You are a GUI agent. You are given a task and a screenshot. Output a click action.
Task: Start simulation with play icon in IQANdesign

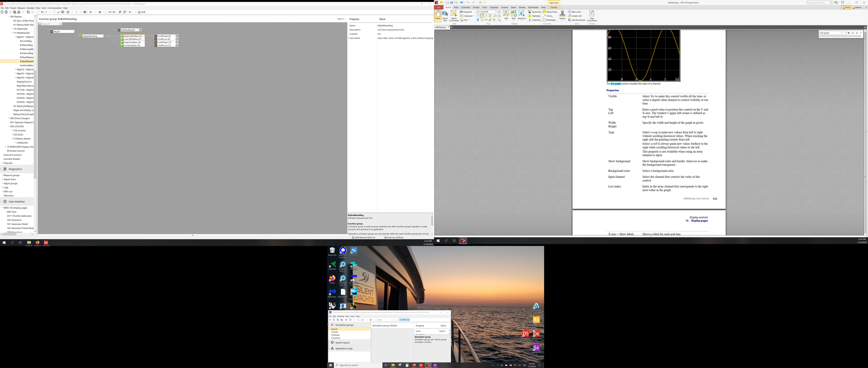91,12
